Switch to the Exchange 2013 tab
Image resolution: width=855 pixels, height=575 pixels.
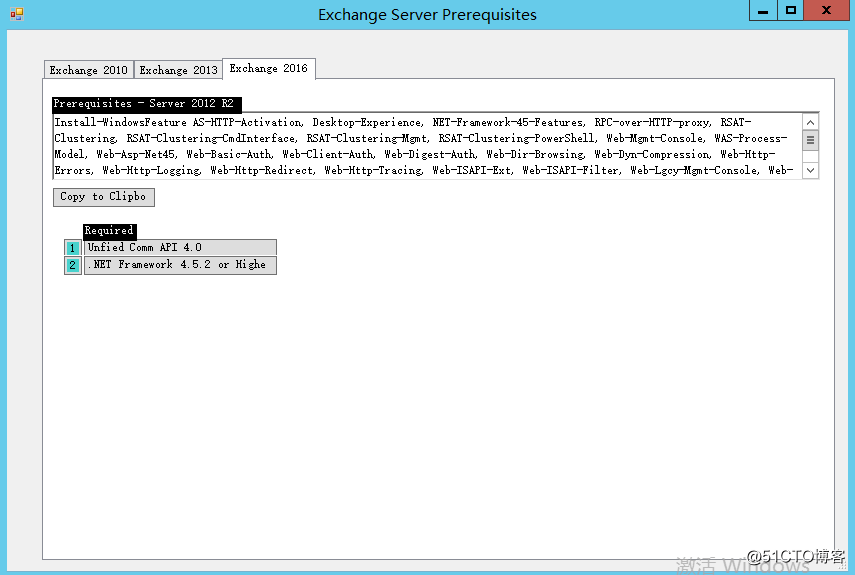coord(178,70)
